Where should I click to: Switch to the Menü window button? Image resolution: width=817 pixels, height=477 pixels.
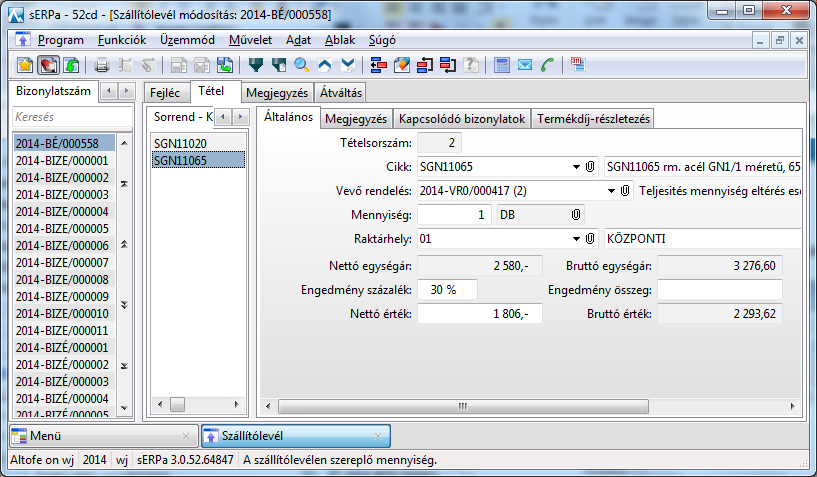pos(100,436)
